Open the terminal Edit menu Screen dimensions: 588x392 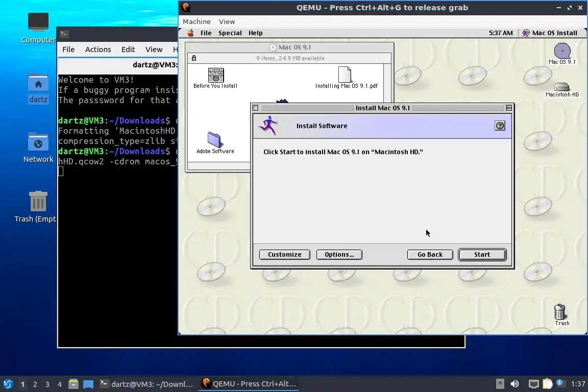[x=128, y=50]
